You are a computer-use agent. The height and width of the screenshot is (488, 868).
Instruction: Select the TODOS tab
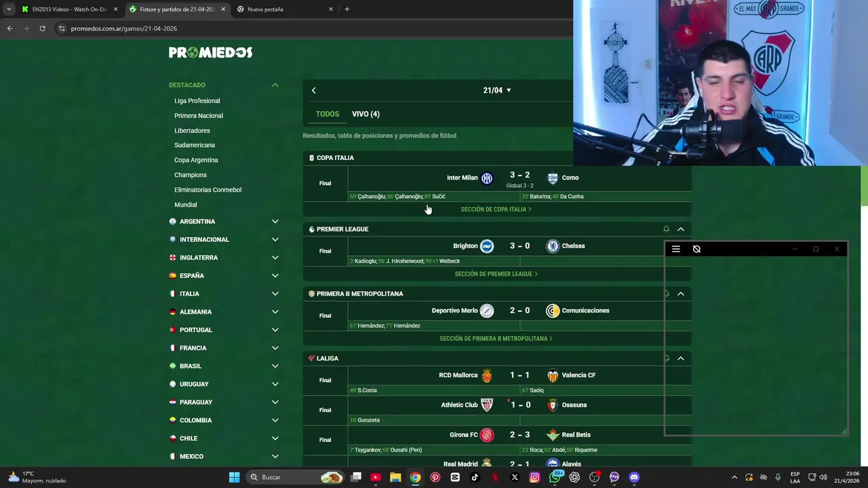tap(328, 114)
